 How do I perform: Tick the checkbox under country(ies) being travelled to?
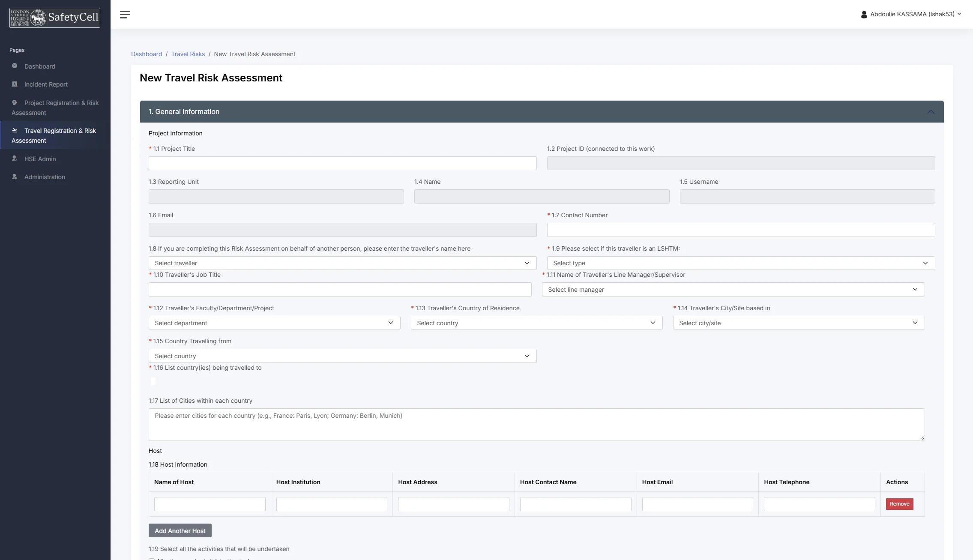(x=153, y=381)
